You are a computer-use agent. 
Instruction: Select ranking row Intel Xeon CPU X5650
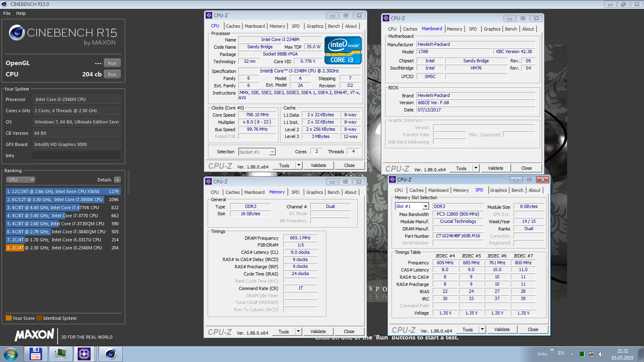click(x=63, y=191)
